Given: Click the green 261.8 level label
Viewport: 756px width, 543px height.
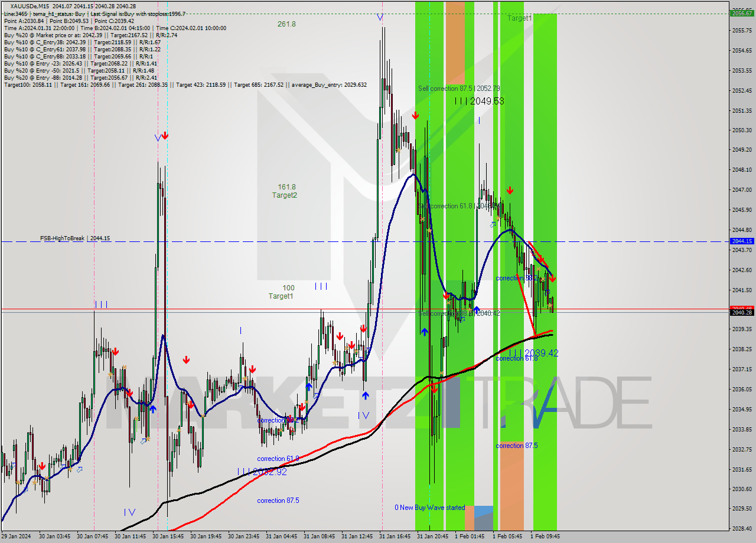Looking at the screenshot, I should 286,24.
